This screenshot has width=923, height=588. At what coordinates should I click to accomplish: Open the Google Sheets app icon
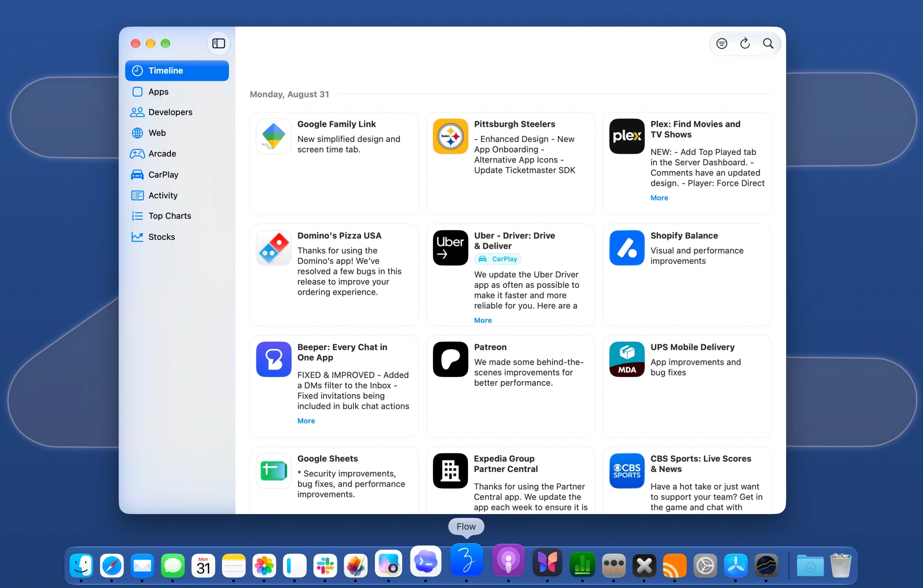tap(274, 471)
